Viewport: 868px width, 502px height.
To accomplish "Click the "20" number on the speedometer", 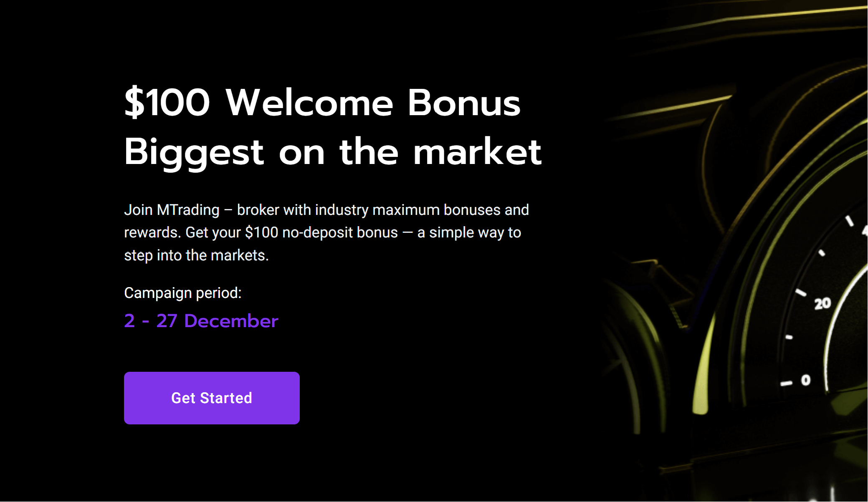I will 822,303.
